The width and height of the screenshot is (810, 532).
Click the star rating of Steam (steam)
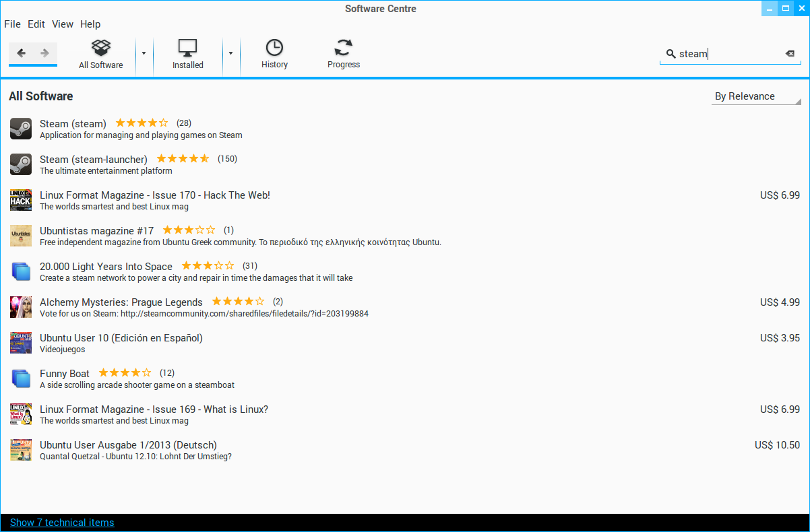click(142, 123)
